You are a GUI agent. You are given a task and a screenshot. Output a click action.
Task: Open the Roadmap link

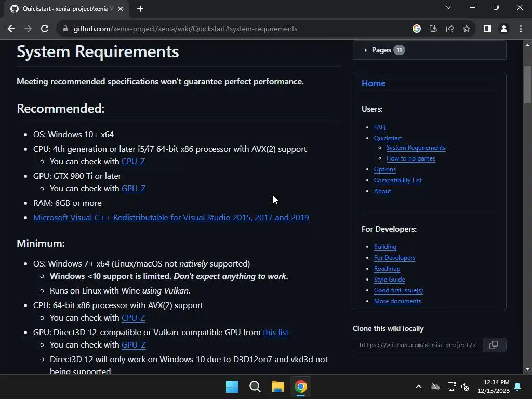point(387,269)
